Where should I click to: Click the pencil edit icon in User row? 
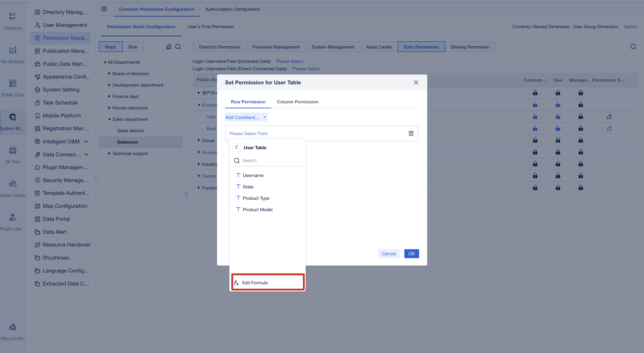click(x=609, y=117)
